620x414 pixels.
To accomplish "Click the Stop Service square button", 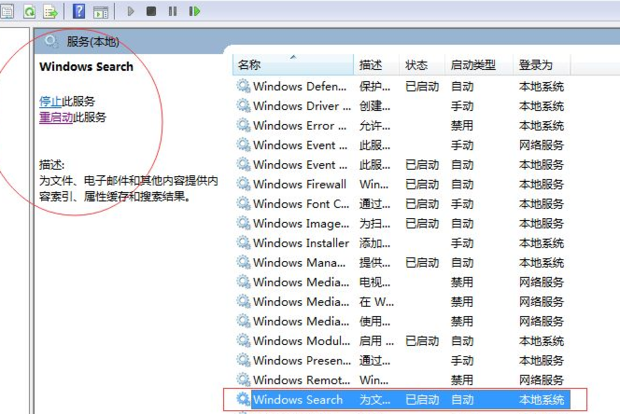I will coord(151,11).
